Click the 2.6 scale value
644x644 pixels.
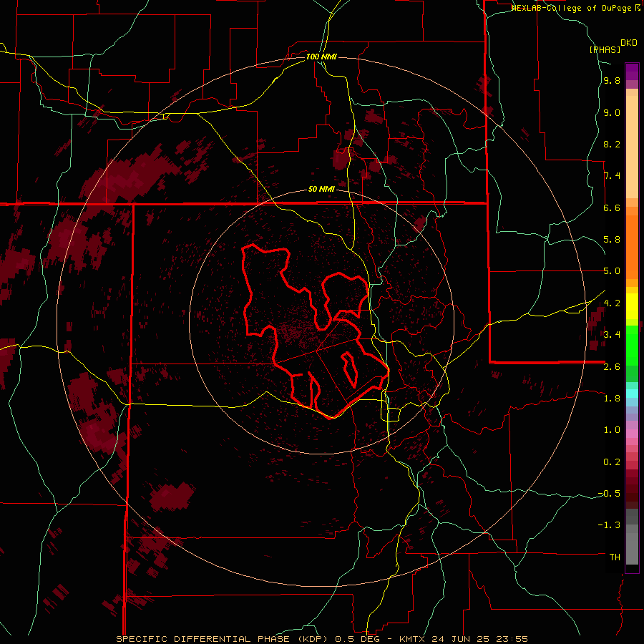(x=612, y=367)
